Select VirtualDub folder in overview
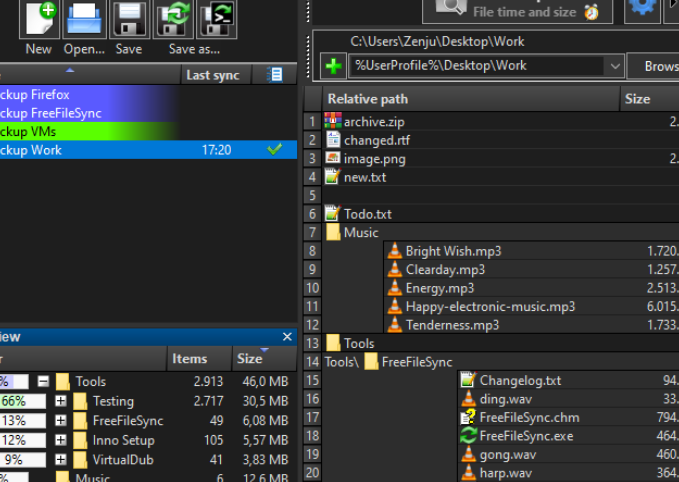Image resolution: width=679 pixels, height=482 pixels. pos(123,459)
